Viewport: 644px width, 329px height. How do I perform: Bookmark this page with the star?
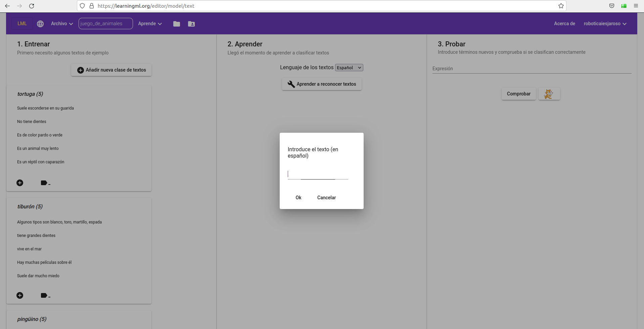click(561, 6)
